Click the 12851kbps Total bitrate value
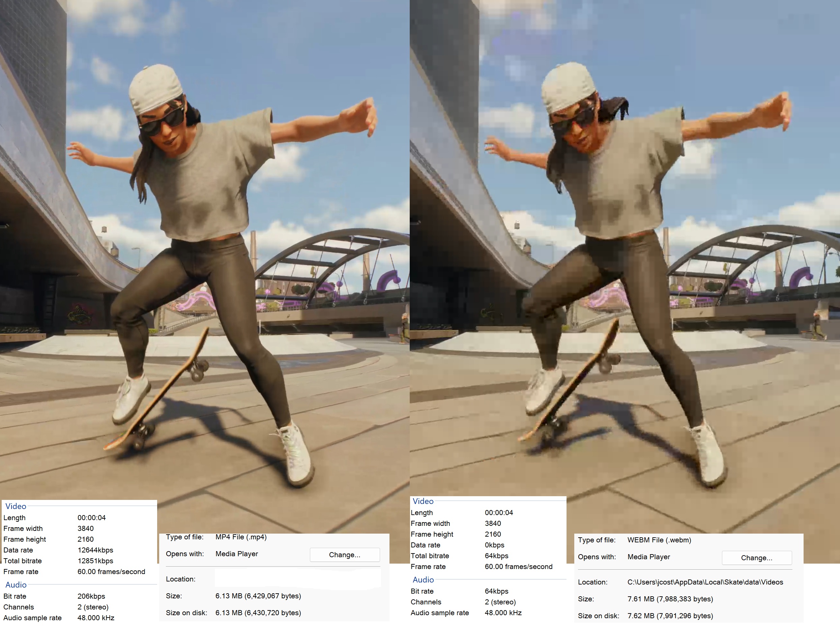Screen dimensions: 840x629 click(x=95, y=561)
